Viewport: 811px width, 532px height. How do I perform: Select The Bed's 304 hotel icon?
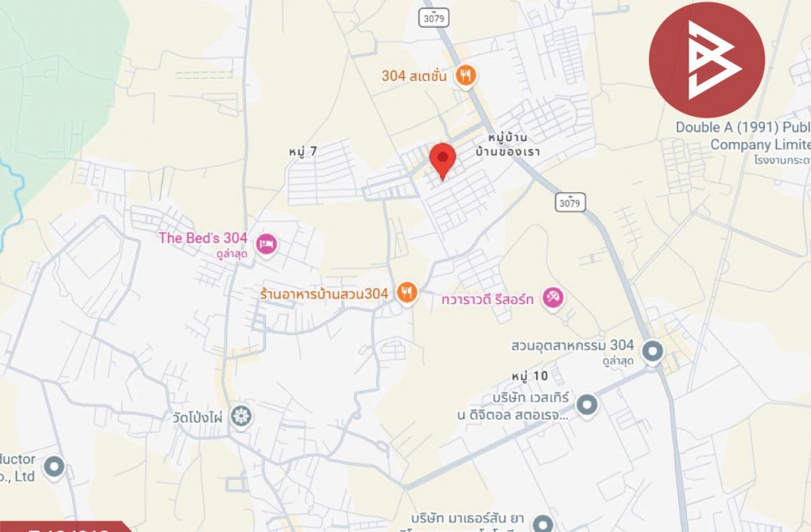point(266,244)
